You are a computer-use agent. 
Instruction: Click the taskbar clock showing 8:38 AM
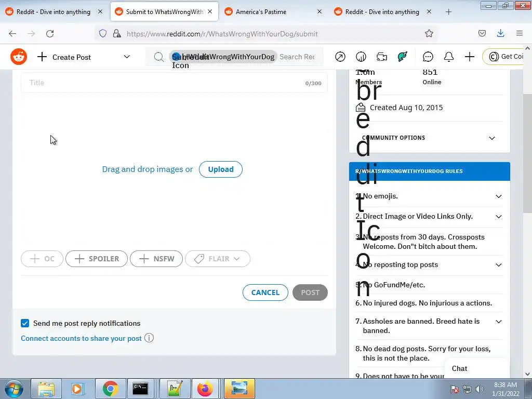click(506, 389)
